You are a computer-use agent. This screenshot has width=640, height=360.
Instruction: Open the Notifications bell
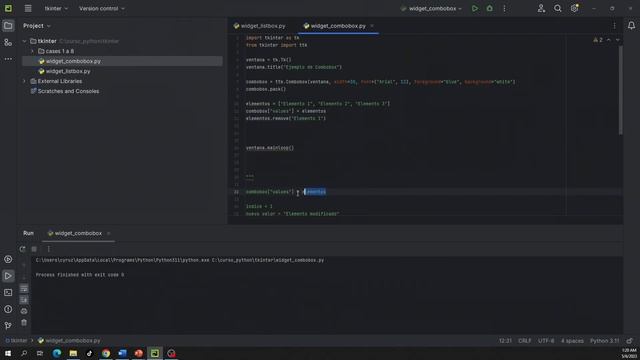click(x=631, y=26)
